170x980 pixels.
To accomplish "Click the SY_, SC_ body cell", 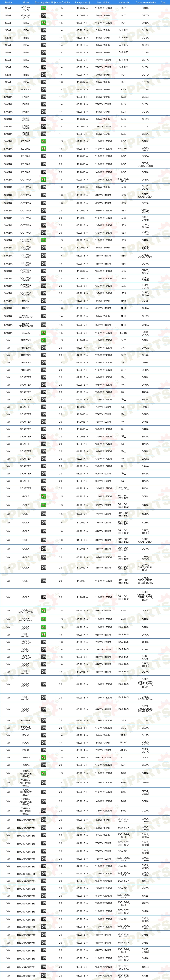I will pyautogui.click(x=123, y=489).
